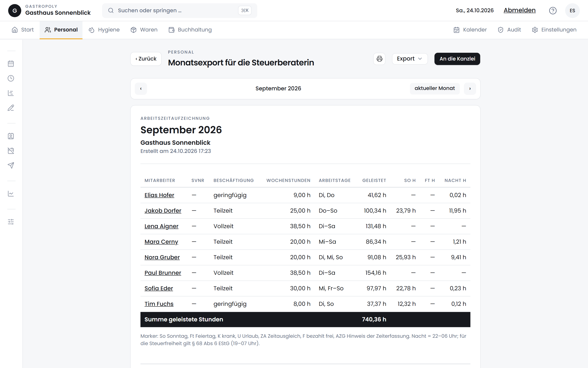Go to previous month arrow
588x368 pixels.
click(141, 89)
